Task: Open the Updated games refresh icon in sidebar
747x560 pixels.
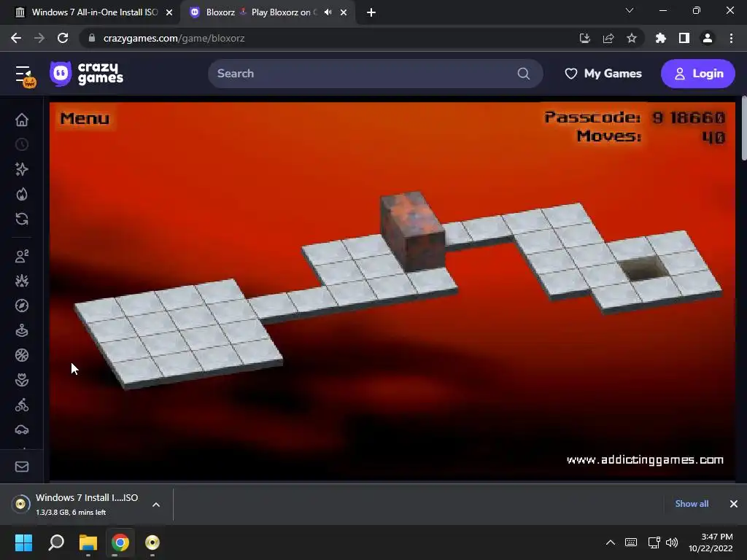Action: pos(22,219)
